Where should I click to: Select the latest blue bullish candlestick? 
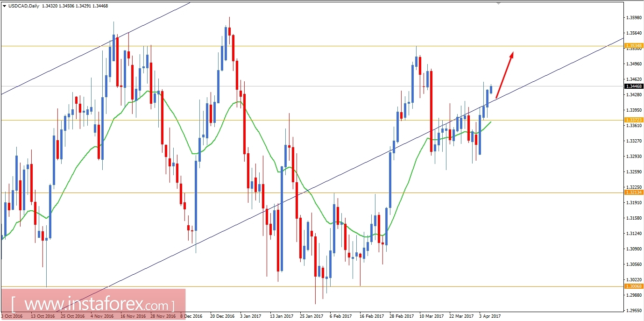[x=491, y=90]
